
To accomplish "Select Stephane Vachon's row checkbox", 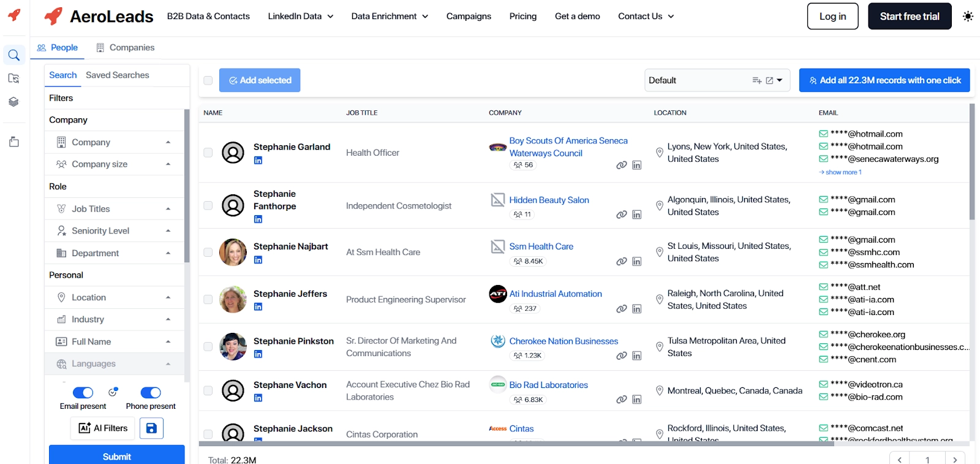I will click(x=208, y=390).
